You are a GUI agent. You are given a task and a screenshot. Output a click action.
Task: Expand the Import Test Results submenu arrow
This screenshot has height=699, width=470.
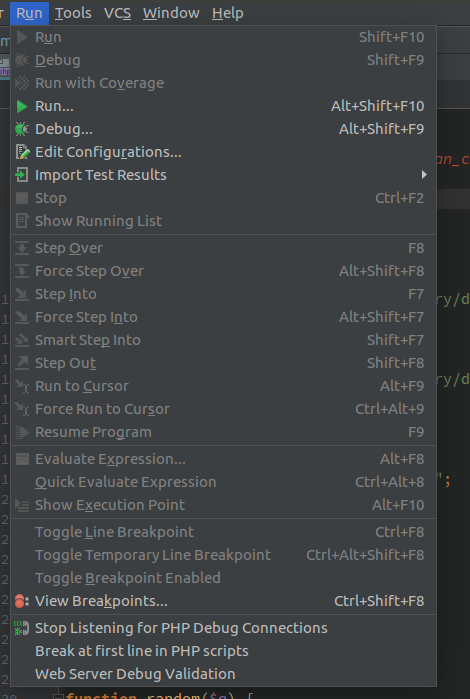point(424,175)
